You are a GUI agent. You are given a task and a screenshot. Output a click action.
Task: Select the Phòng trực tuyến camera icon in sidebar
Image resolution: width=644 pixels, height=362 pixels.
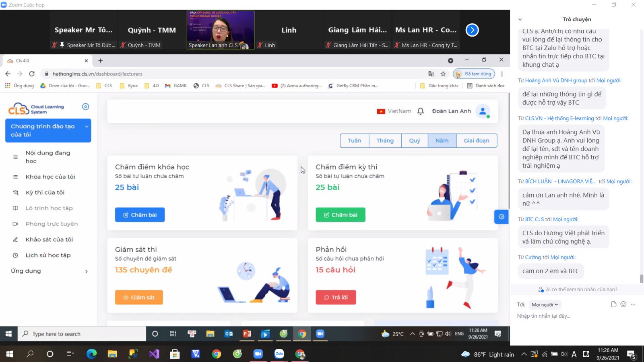coord(16,224)
